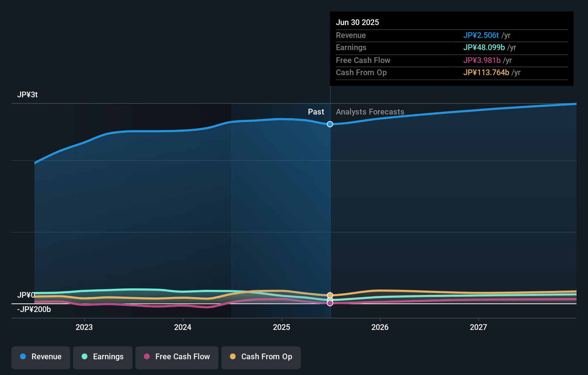Click the Past section label

tap(316, 112)
